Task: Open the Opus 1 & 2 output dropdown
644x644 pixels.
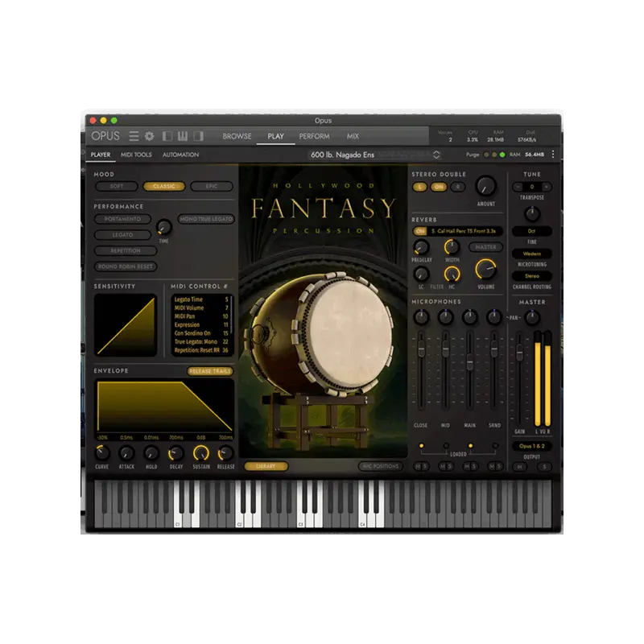Action: (x=531, y=446)
